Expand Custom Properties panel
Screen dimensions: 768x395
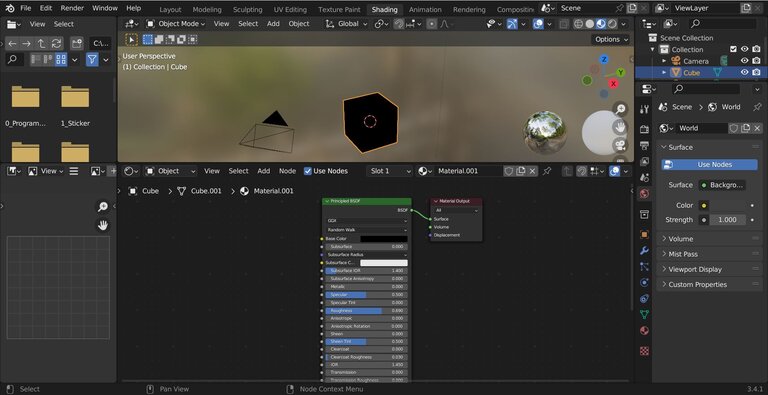(697, 284)
